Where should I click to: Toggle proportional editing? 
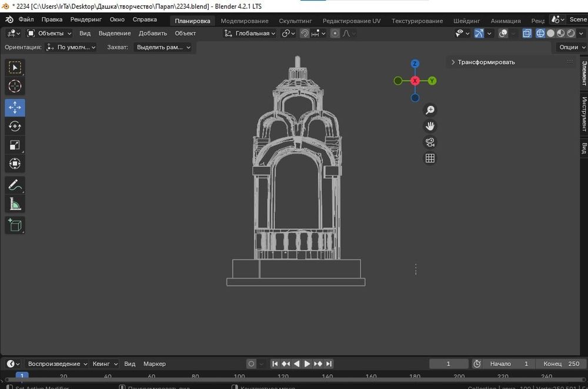[335, 34]
